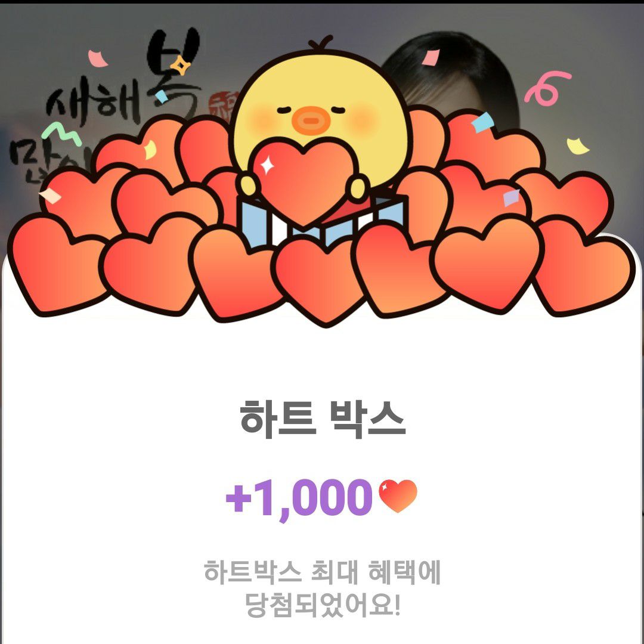
Task: Click the green zigzag streamer
Action: click(61, 134)
